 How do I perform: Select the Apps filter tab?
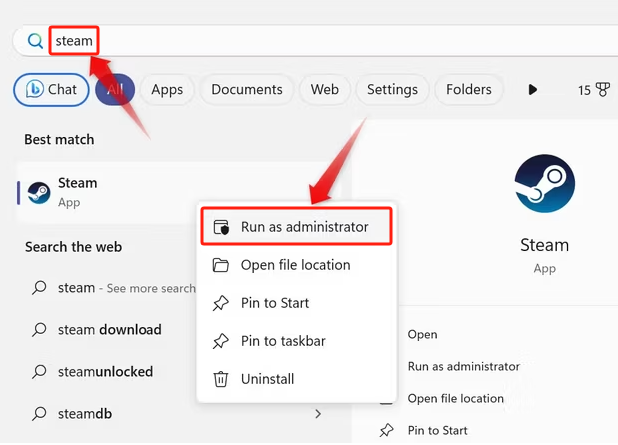point(167,90)
